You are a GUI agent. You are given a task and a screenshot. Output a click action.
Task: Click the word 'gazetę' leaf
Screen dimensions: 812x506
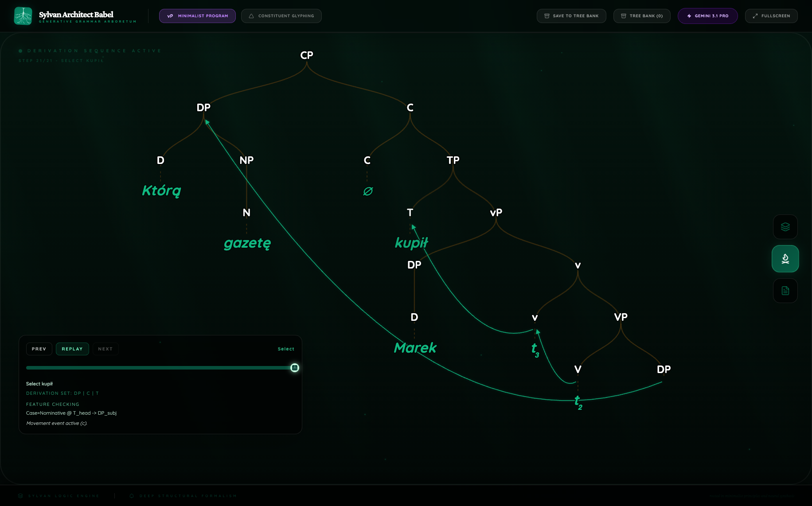point(247,243)
